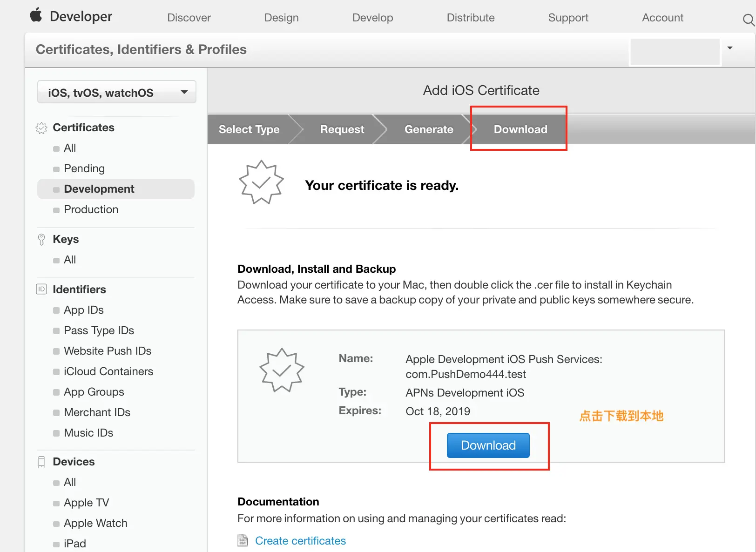Click the Certificates section badge icon
The width and height of the screenshot is (756, 552).
(x=41, y=128)
